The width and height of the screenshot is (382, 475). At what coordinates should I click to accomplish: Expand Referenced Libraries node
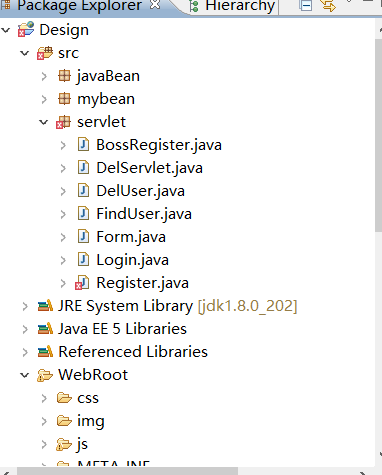(x=25, y=352)
